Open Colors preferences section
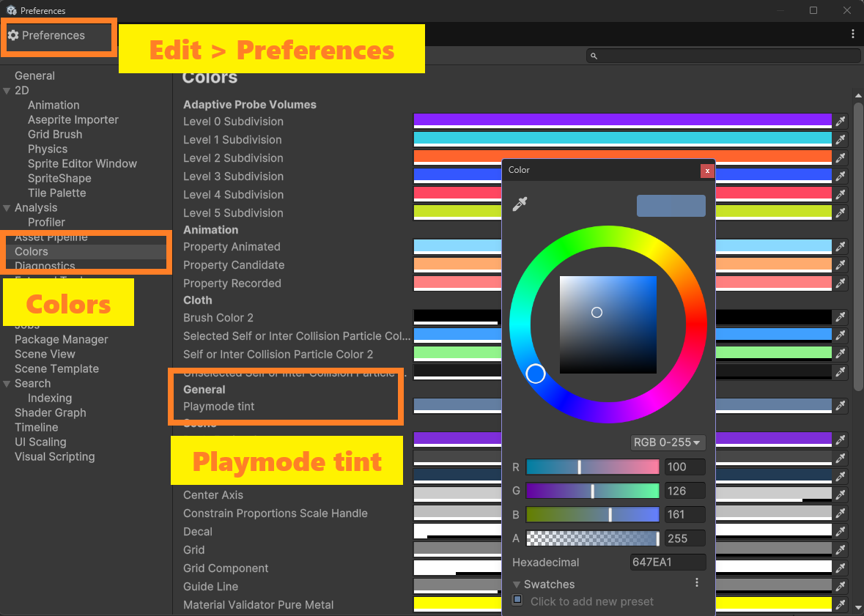864x616 pixels. pos(32,251)
